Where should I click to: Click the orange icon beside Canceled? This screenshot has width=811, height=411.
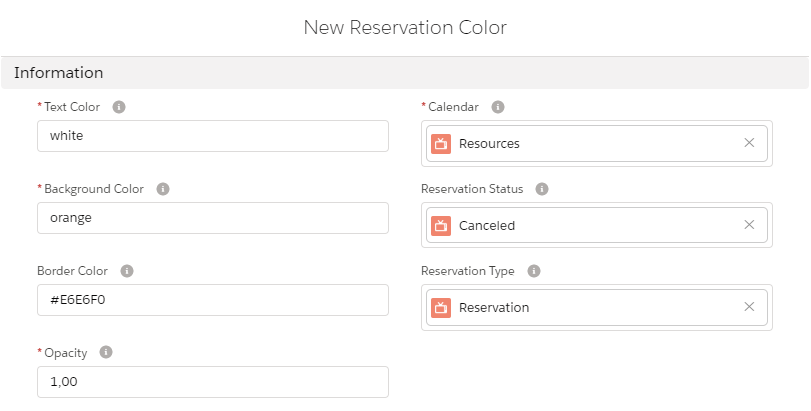441,225
